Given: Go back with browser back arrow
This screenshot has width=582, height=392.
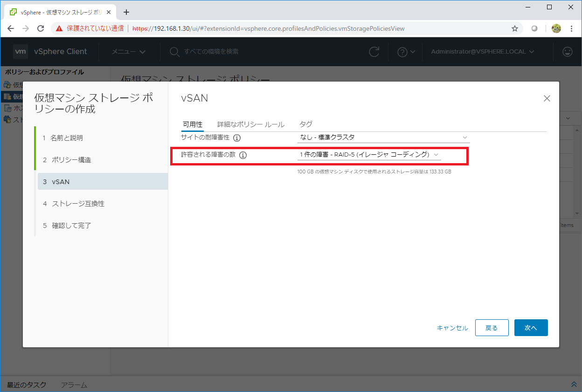Looking at the screenshot, I should point(11,28).
